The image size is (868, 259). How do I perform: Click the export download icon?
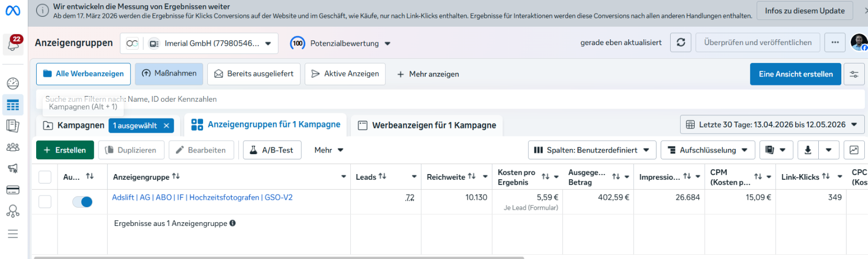point(808,150)
